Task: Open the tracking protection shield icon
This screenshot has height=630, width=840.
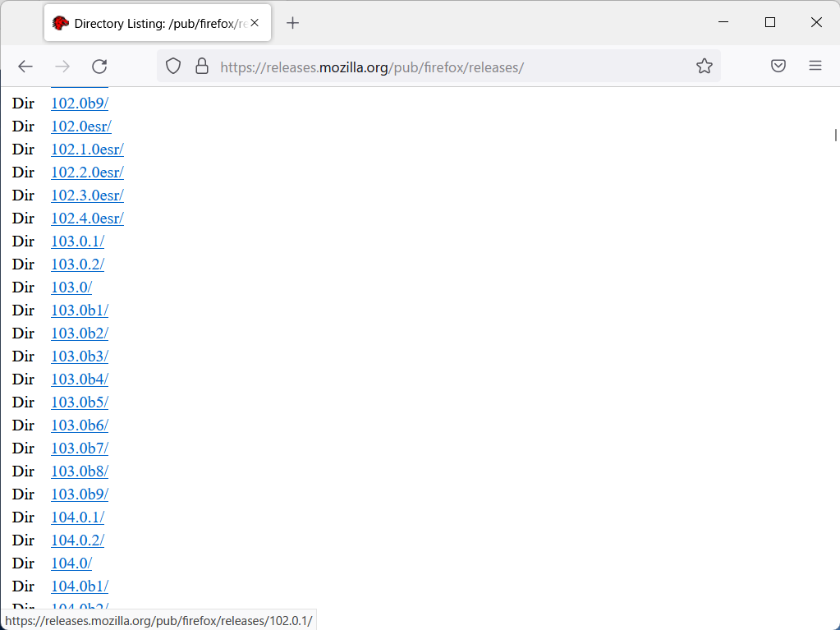Action: tap(173, 67)
